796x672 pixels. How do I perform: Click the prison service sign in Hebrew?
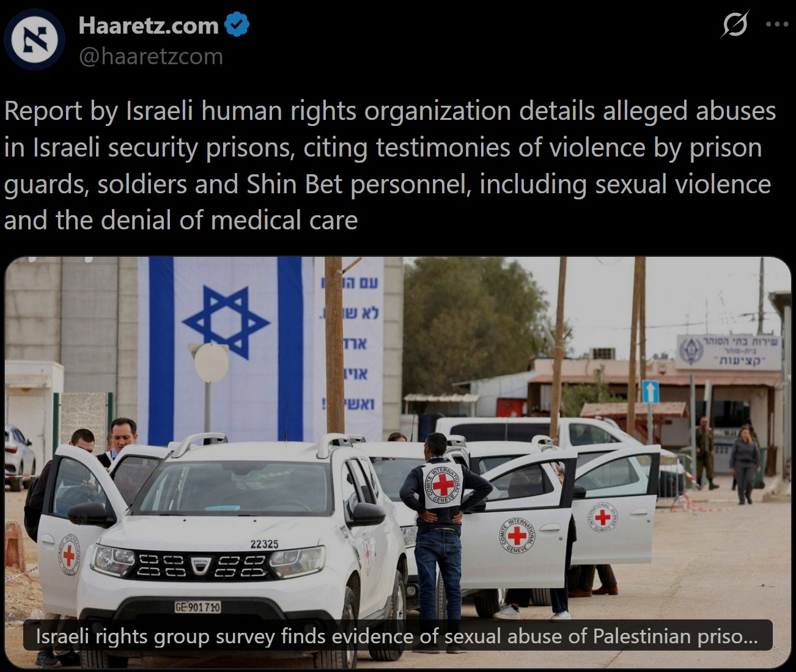point(728,352)
